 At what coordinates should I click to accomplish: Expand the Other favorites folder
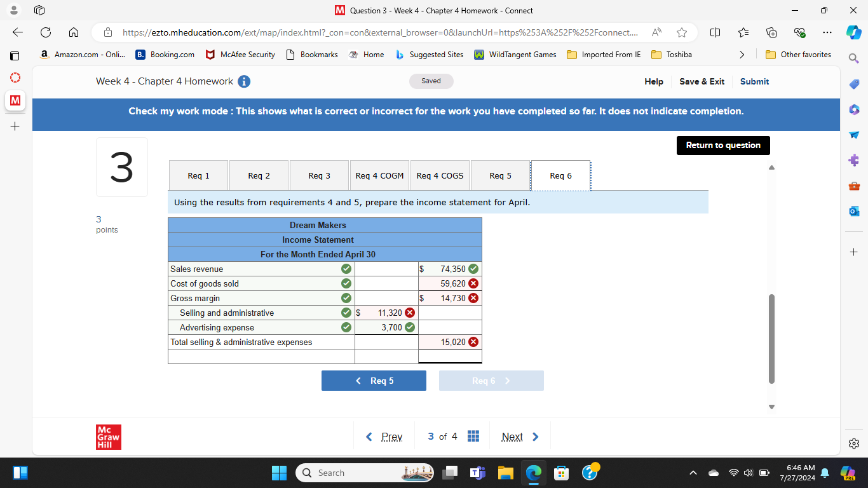point(799,55)
